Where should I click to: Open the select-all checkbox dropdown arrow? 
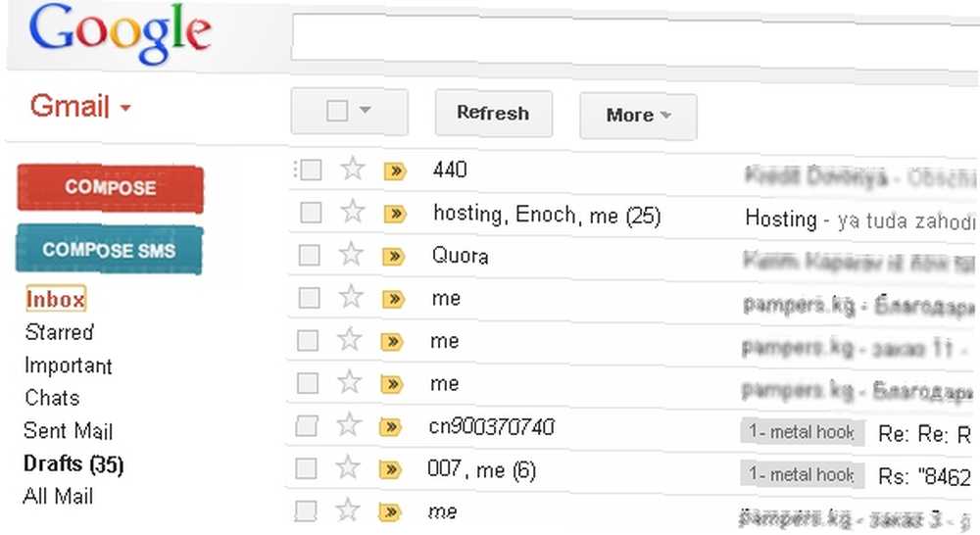click(365, 110)
